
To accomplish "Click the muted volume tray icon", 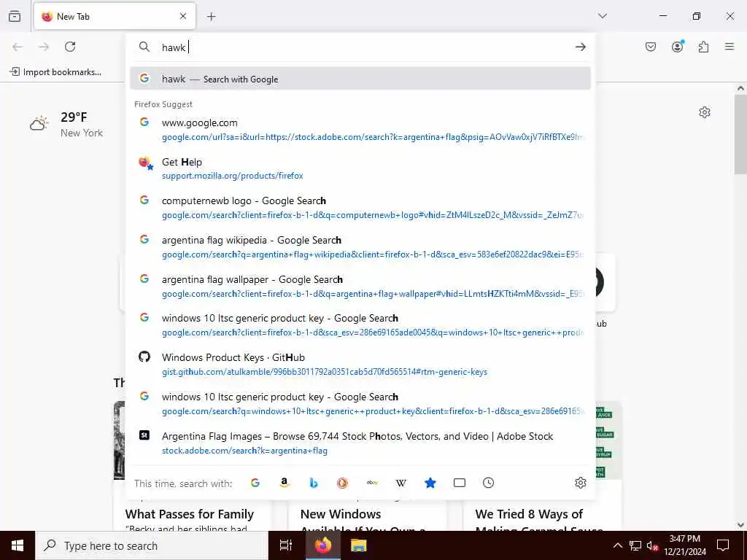I will tap(652, 545).
